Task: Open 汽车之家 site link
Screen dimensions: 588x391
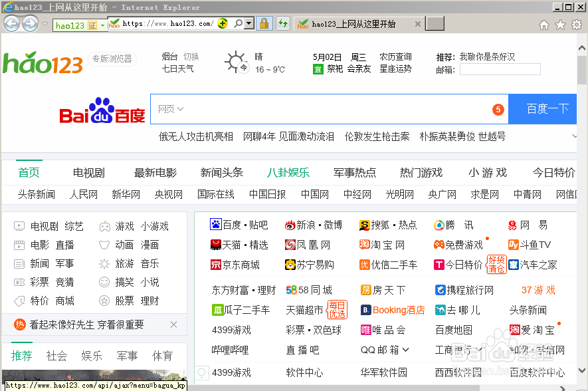Action: [532, 265]
